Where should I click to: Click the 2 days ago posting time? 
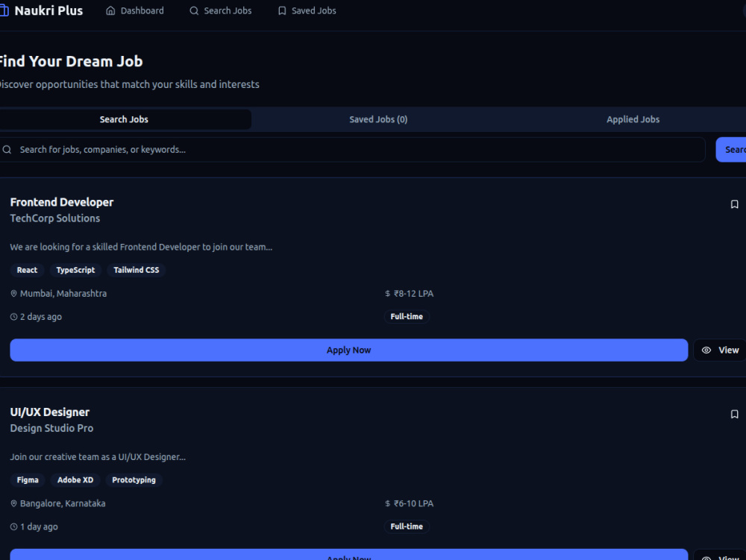click(41, 317)
